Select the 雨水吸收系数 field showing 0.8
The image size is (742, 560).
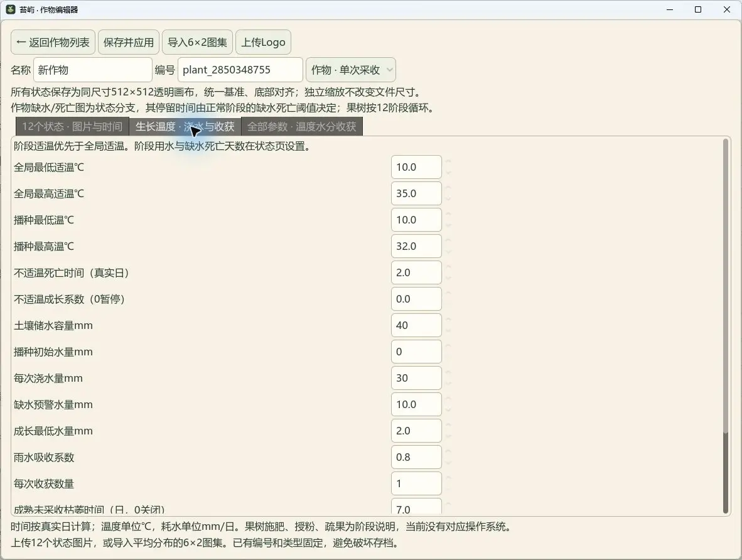point(416,457)
